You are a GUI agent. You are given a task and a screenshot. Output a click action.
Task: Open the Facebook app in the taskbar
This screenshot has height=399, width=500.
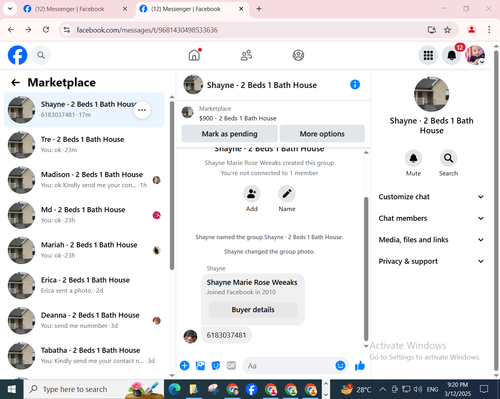click(x=252, y=389)
